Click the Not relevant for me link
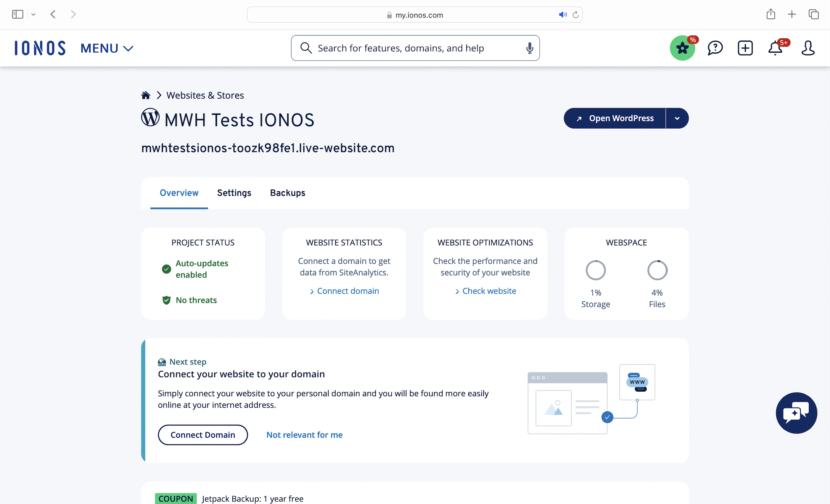 pyautogui.click(x=304, y=435)
